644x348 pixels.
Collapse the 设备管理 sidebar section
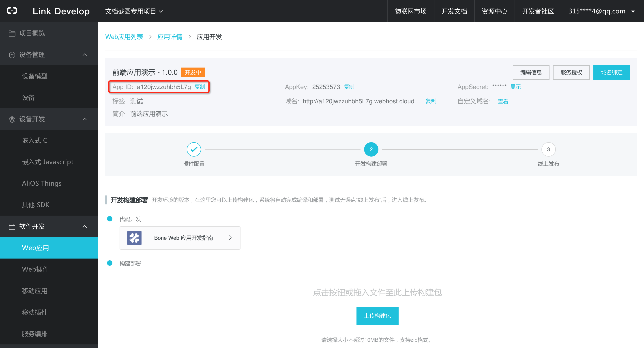[85, 55]
